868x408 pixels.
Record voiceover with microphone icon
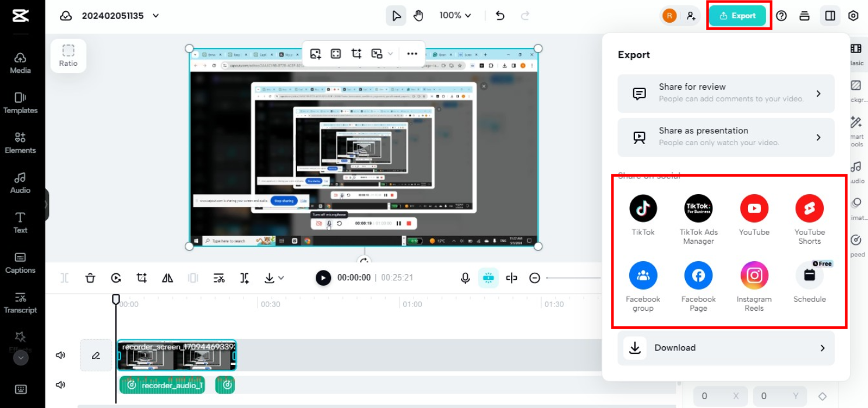click(465, 278)
